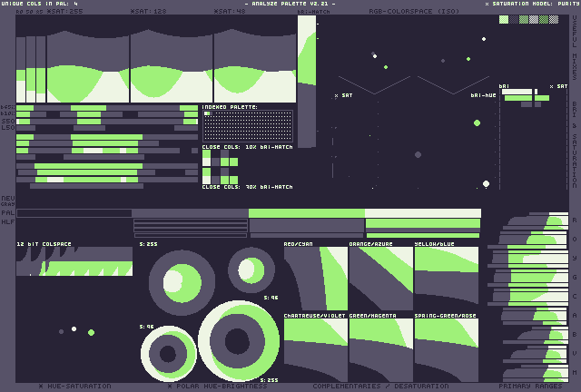The height and width of the screenshot is (392, 581).
Task: Click the 'RGB-Colorspace (ISO)' heading
Action: (x=414, y=12)
